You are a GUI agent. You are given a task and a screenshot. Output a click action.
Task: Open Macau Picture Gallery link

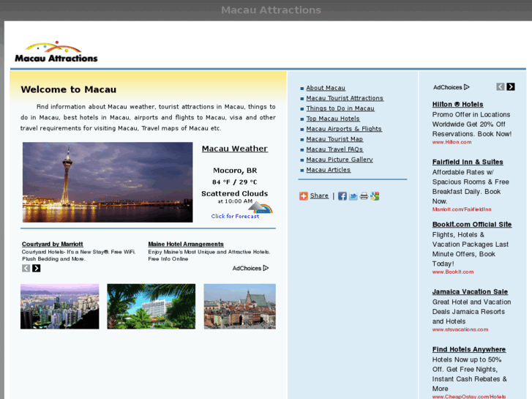tap(340, 160)
